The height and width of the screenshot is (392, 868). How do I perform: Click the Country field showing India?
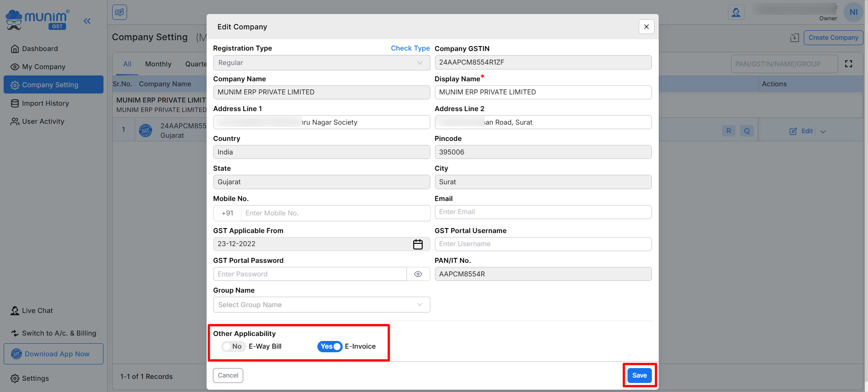(x=321, y=152)
